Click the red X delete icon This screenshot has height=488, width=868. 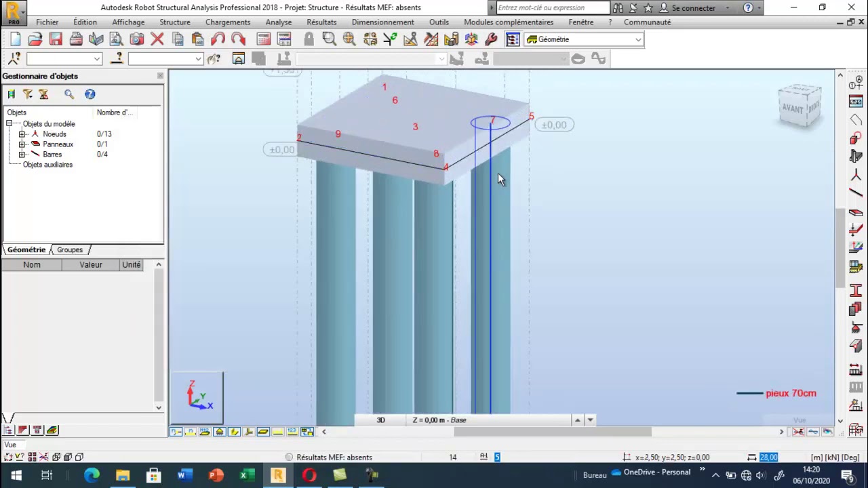(157, 39)
